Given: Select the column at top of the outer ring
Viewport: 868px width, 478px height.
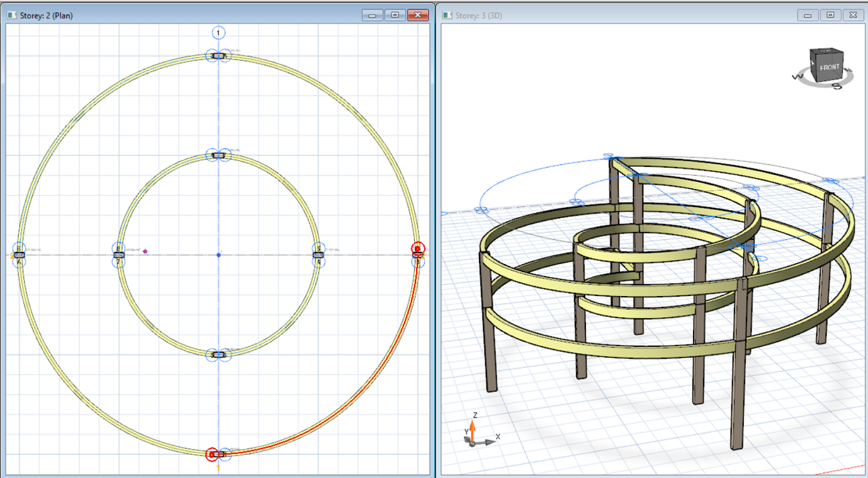Looking at the screenshot, I should [x=218, y=56].
